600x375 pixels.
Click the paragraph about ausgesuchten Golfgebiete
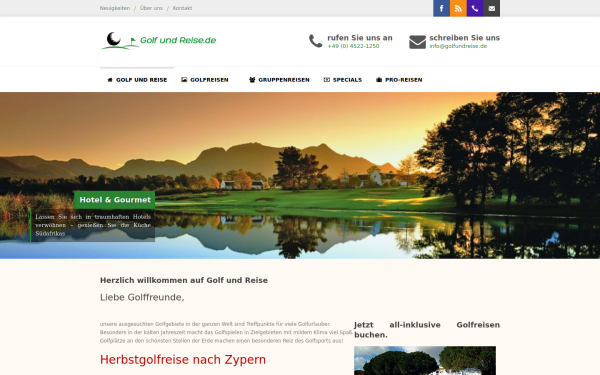point(226,332)
